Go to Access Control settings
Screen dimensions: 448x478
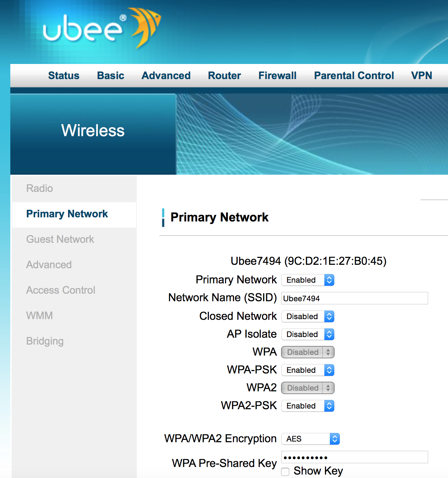point(60,290)
